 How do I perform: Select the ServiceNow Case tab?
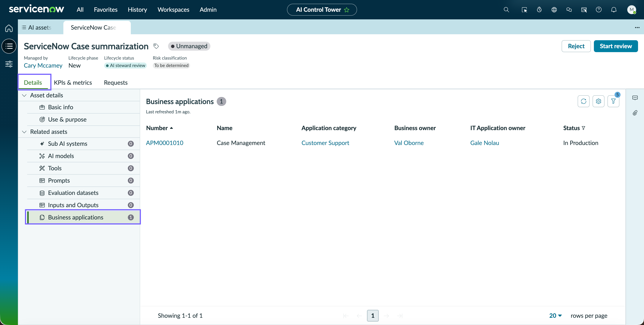click(97, 28)
